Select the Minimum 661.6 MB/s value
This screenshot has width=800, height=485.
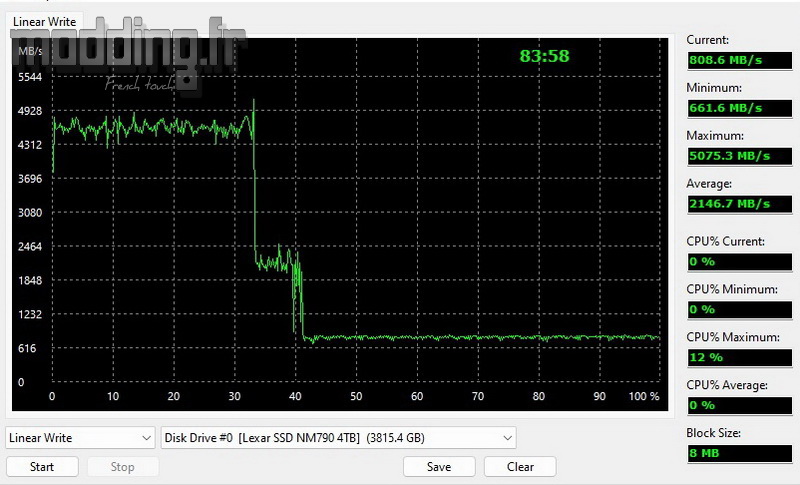coord(739,108)
